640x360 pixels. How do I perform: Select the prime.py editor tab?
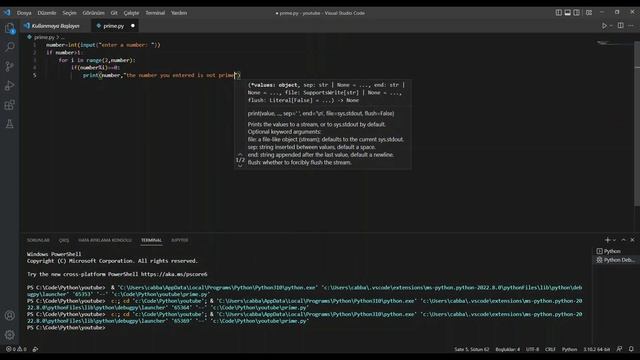[x=113, y=26]
